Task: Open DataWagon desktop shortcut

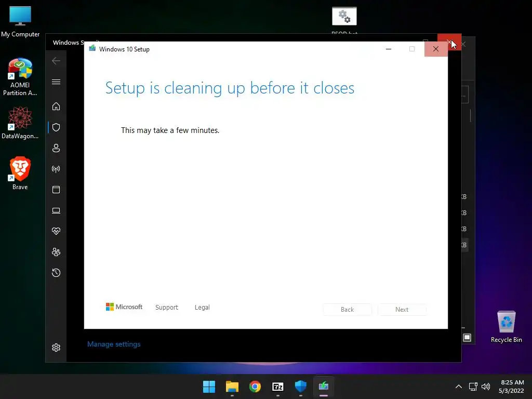Action: [x=20, y=123]
